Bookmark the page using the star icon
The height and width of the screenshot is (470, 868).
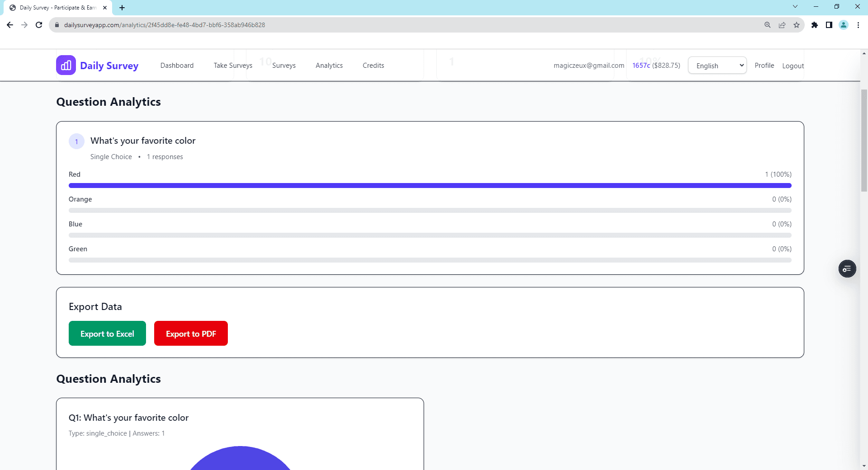797,25
